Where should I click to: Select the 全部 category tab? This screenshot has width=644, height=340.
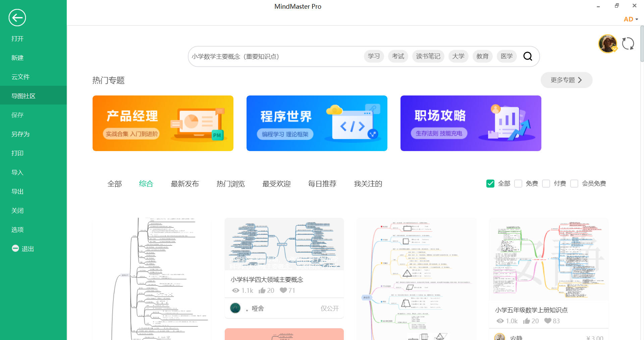(115, 184)
